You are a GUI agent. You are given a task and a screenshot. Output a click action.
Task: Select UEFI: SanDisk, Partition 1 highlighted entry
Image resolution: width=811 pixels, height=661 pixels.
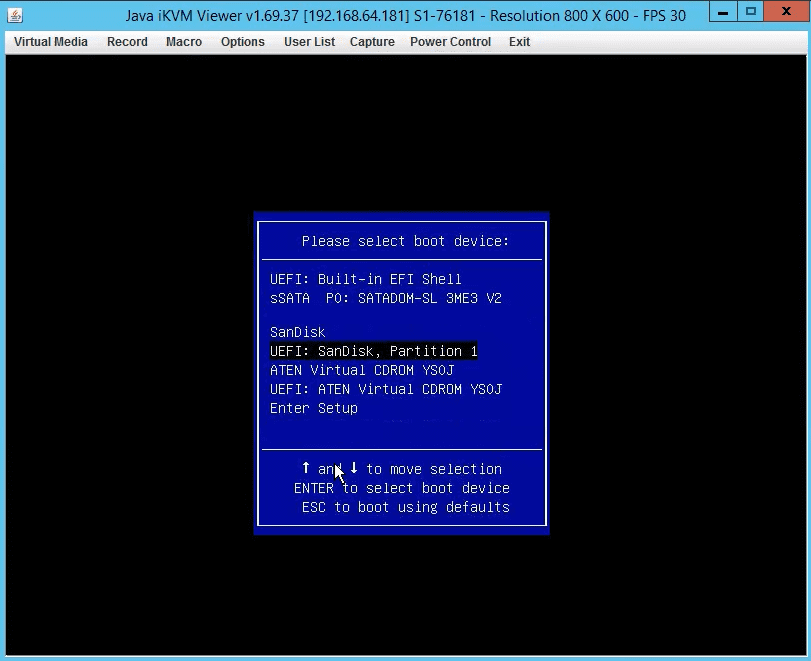pos(373,350)
